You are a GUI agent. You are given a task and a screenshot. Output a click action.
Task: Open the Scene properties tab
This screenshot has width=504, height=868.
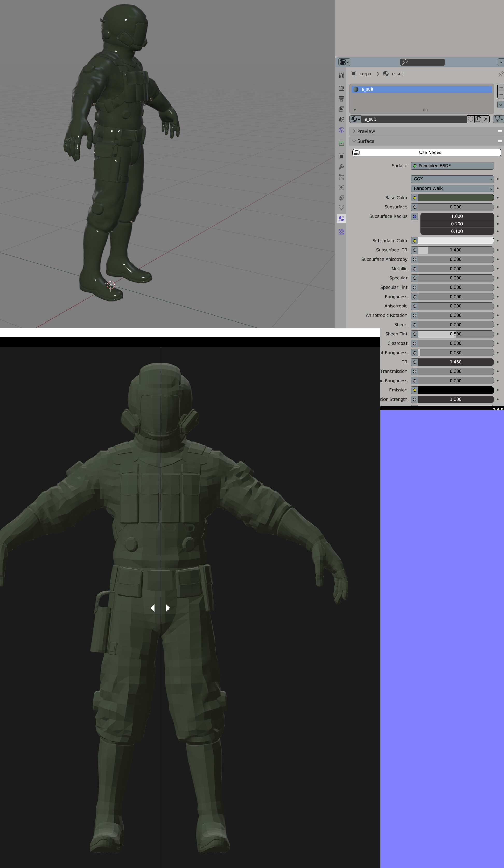coord(341,119)
